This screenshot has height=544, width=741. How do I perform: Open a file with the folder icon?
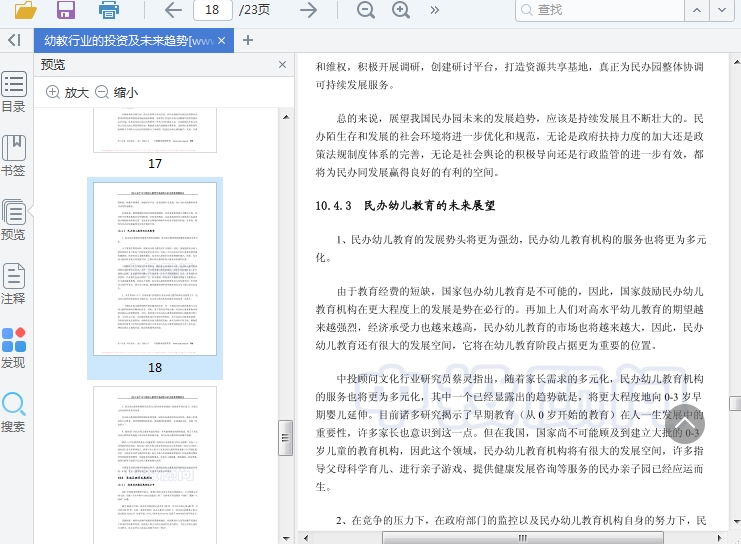(26, 9)
